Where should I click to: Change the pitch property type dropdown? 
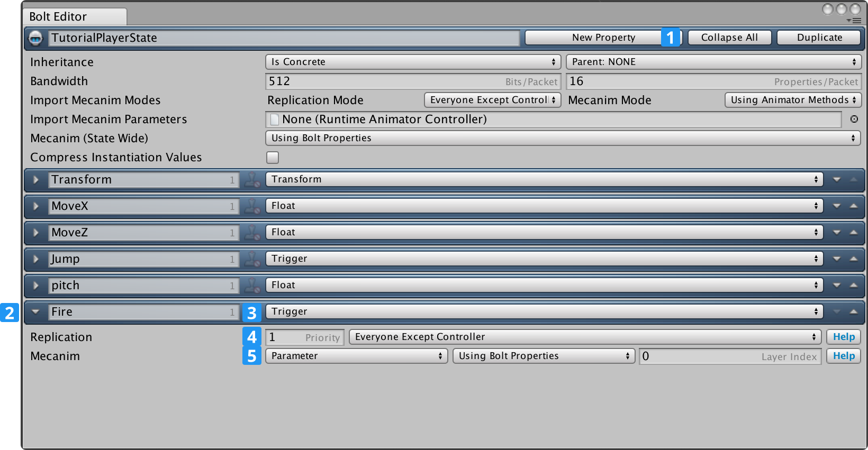pos(544,286)
